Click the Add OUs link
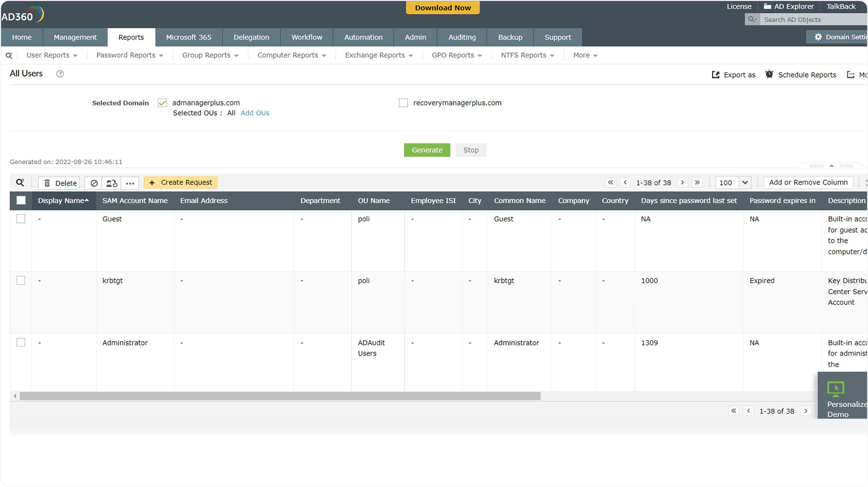Screen dimensions: 868x487 [x=255, y=113]
